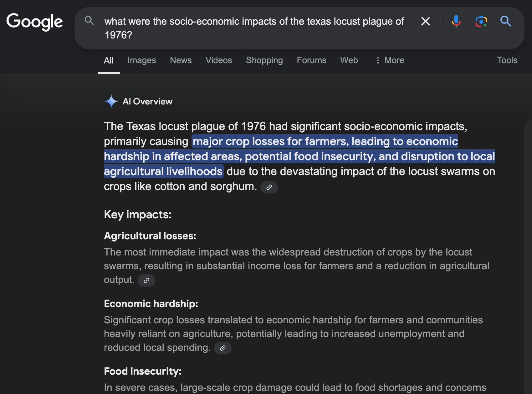
Task: Click the magnifier icon inside search box
Action: 89,21
